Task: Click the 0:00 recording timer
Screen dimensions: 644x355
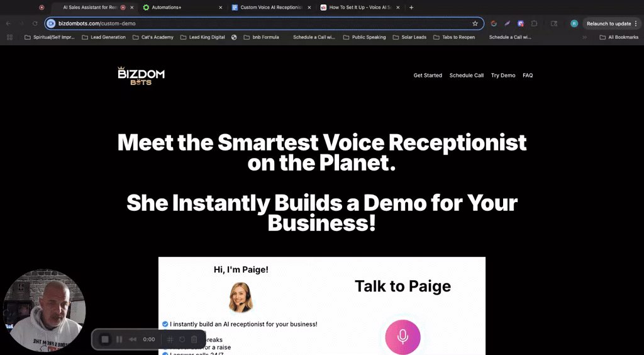Action: pos(149,339)
